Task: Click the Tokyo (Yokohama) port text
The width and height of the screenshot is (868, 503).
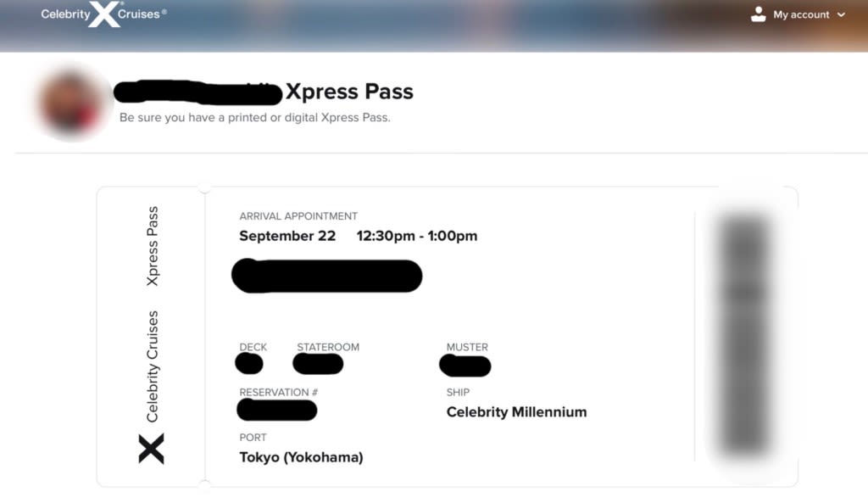Action: tap(301, 457)
